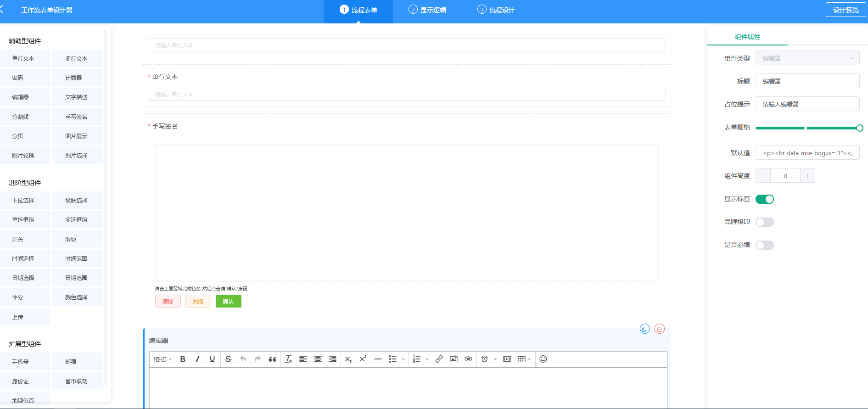868x409 pixels.
Task: Toggle strikethrough in the editor toolbar
Action: (x=229, y=359)
